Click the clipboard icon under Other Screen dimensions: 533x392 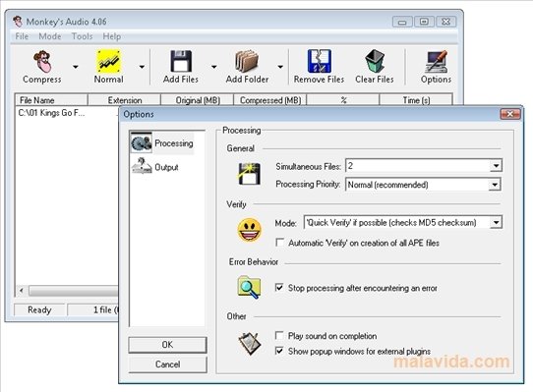[x=250, y=344]
